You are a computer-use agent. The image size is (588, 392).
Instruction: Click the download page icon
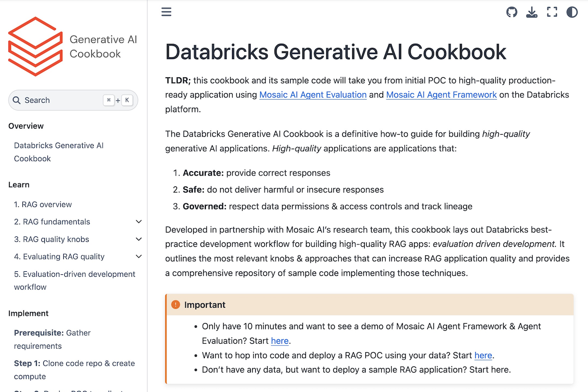532,12
